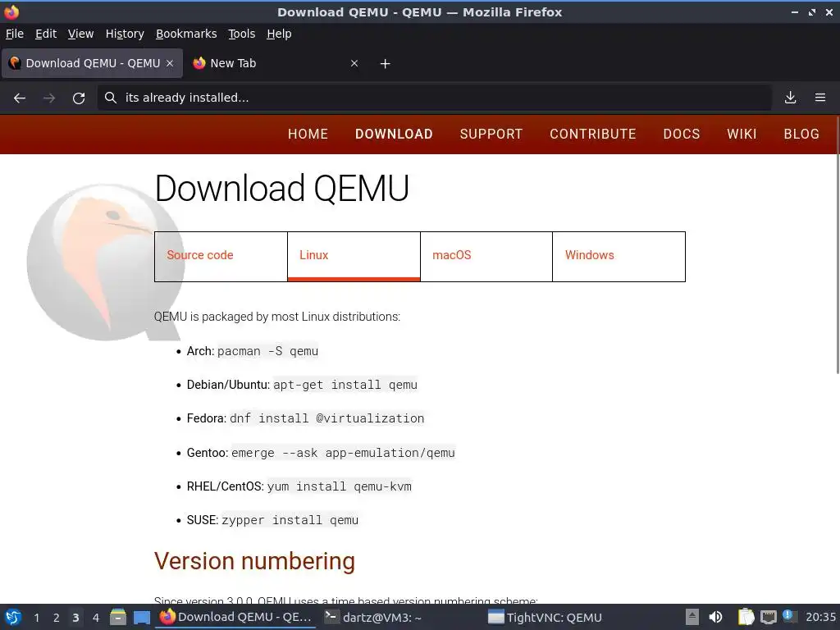Click the pacman -S qemu command

(267, 351)
